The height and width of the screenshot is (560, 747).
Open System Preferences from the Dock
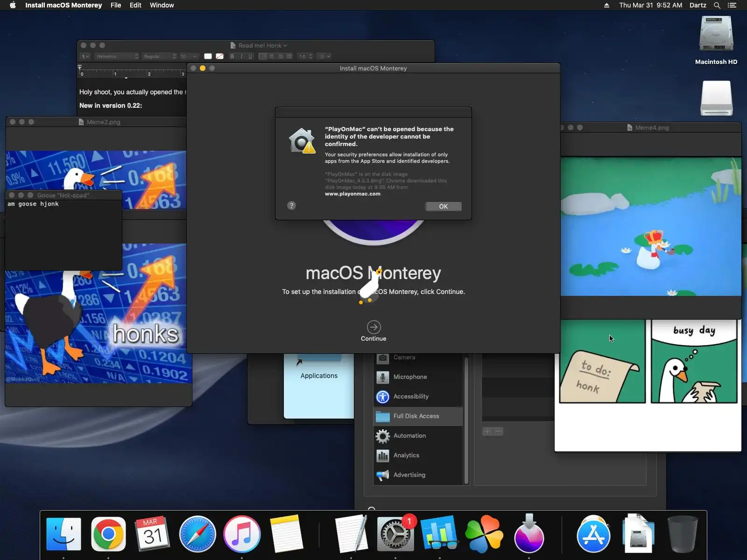pos(395,534)
